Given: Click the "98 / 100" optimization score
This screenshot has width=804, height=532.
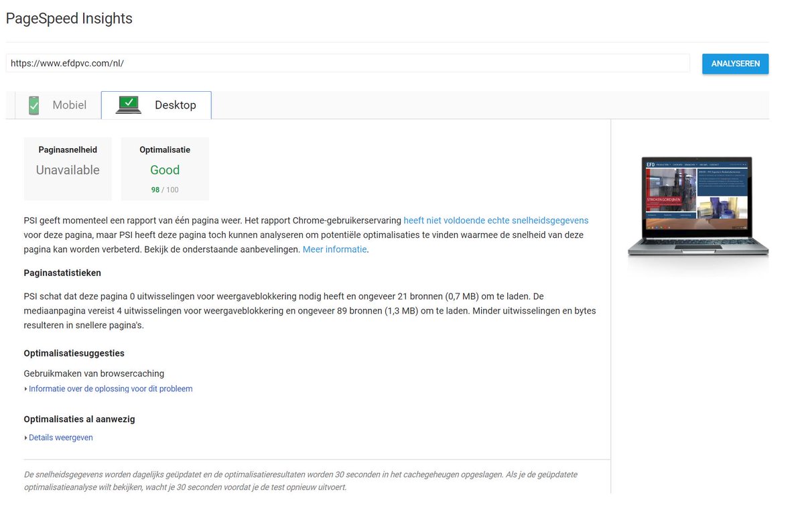Looking at the screenshot, I should (x=164, y=189).
